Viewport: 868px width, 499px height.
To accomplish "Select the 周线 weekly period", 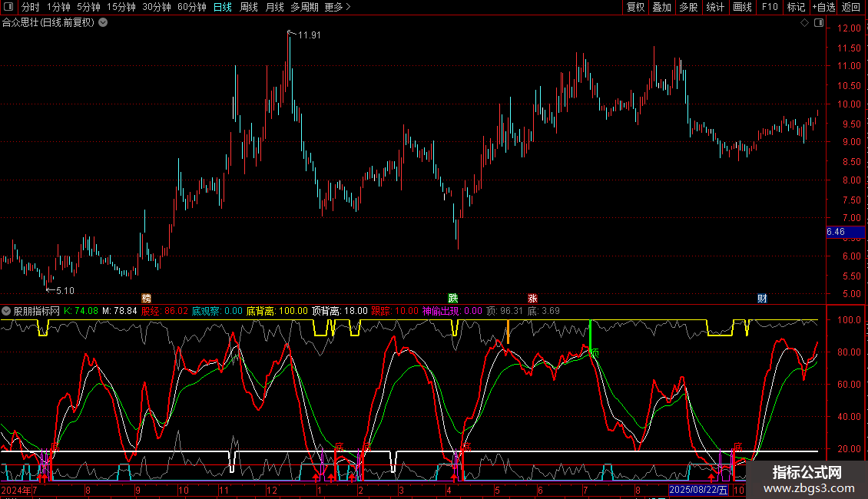I will pos(248,7).
